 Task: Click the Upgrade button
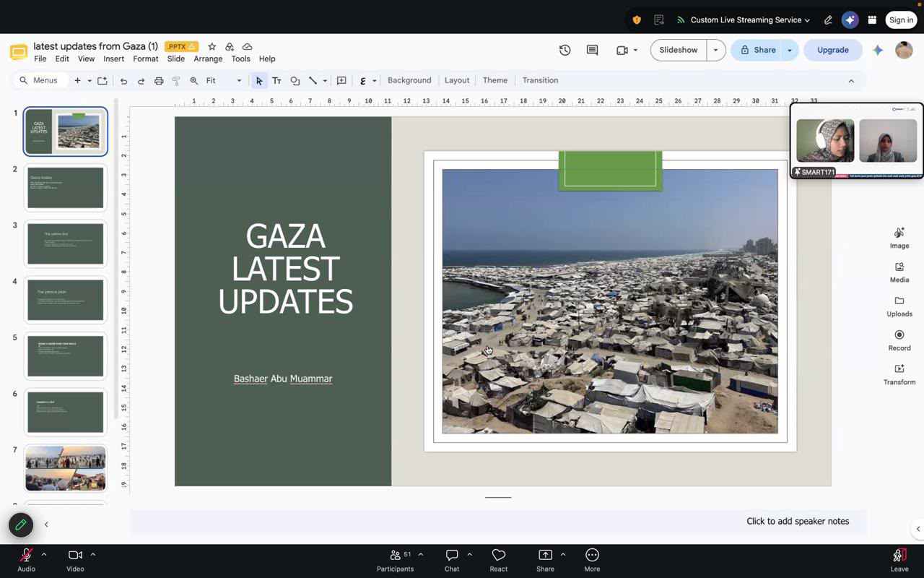(x=832, y=50)
